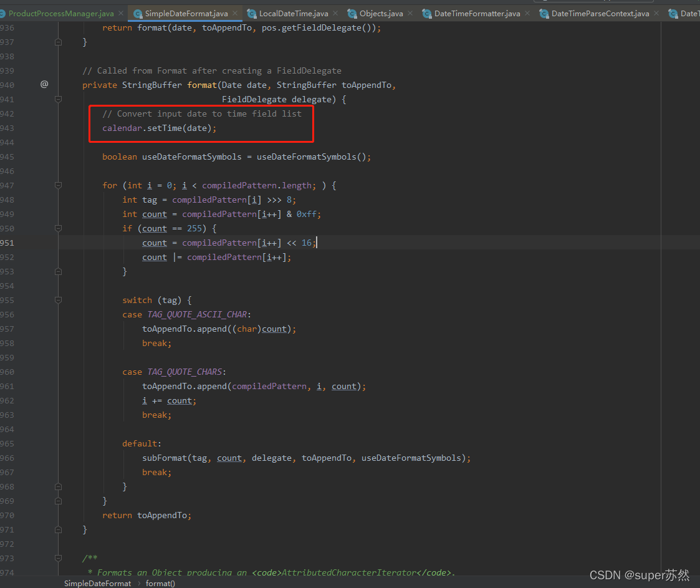The image size is (700, 588).
Task: Click on calendar.setTime(date) statement
Action: pyautogui.click(x=160, y=128)
